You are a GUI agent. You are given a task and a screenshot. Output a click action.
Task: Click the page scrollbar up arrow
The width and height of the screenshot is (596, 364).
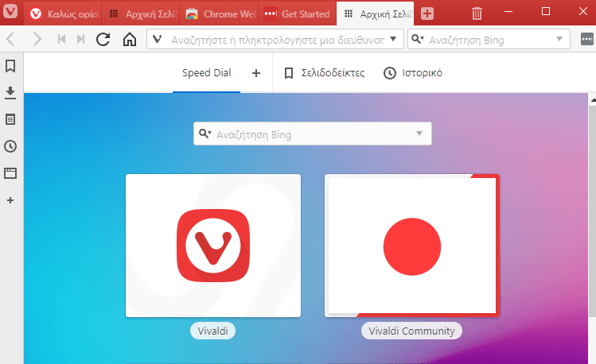pos(593,100)
